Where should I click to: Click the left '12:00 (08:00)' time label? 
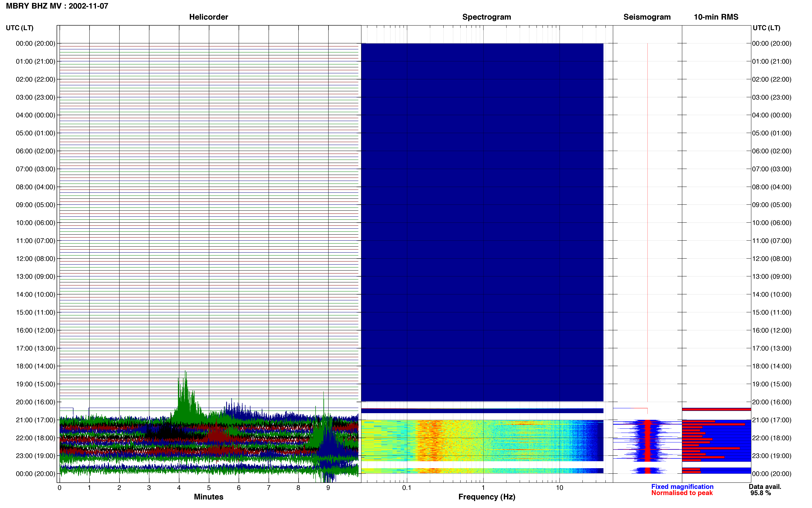[x=36, y=259]
